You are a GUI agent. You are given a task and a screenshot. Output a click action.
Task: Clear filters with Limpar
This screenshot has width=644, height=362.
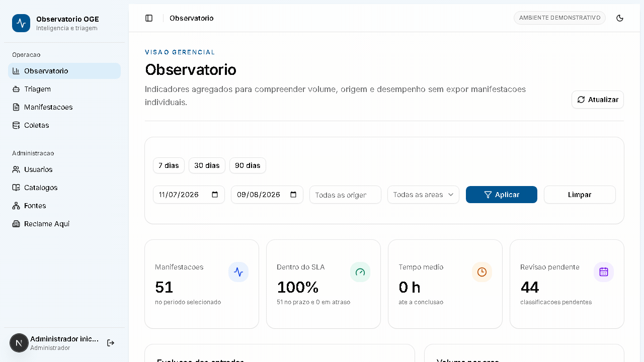coord(580,195)
